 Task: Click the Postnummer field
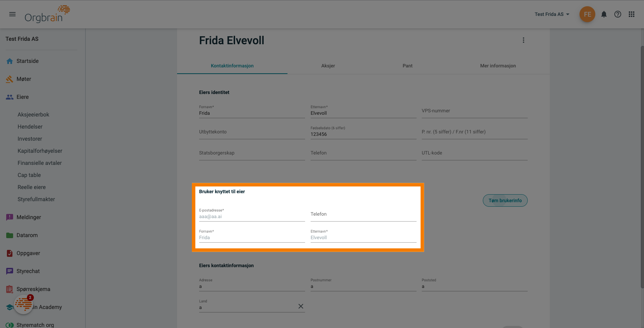click(x=363, y=284)
